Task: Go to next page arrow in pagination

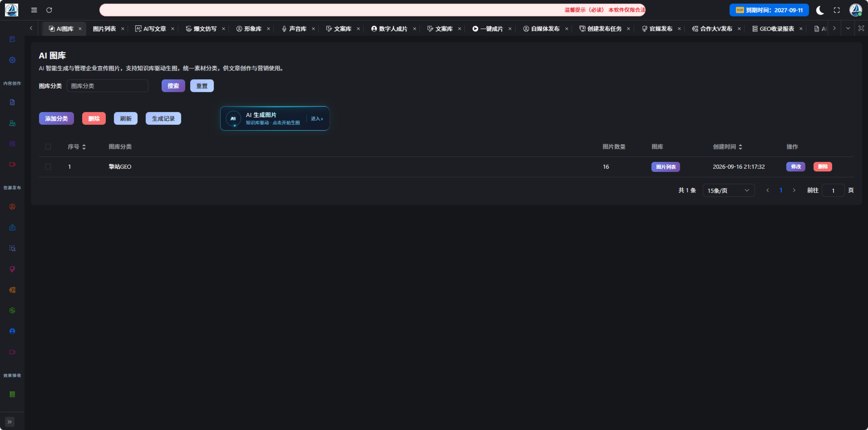Action: pos(794,191)
